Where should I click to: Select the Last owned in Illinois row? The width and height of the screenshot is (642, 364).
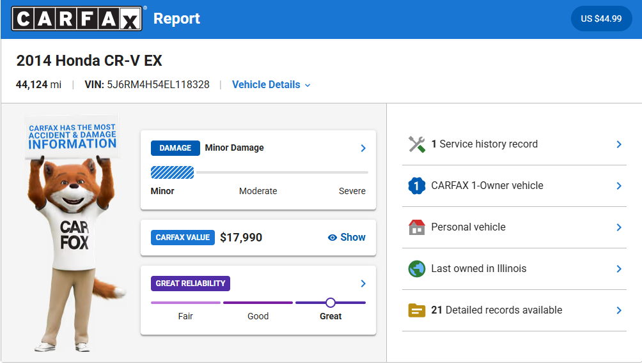(478, 269)
